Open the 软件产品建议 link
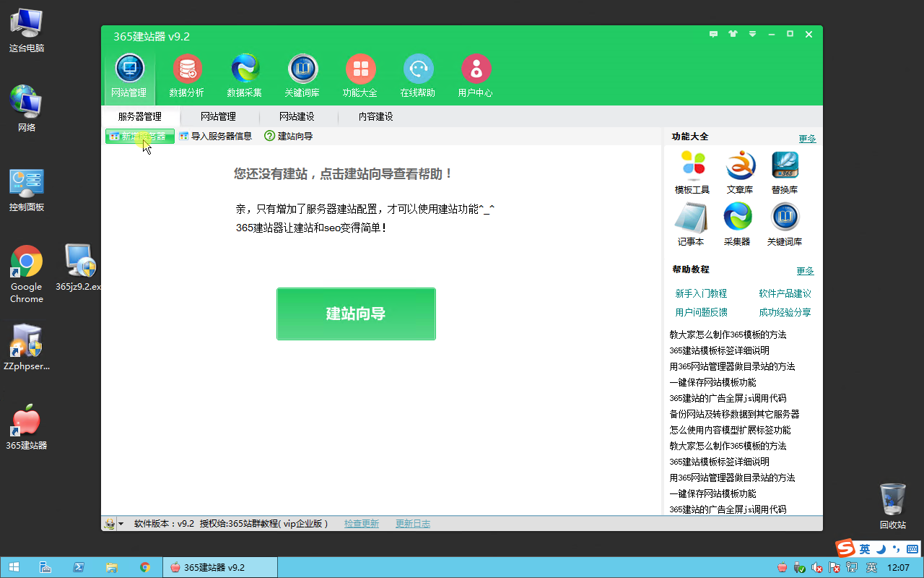 (x=785, y=293)
